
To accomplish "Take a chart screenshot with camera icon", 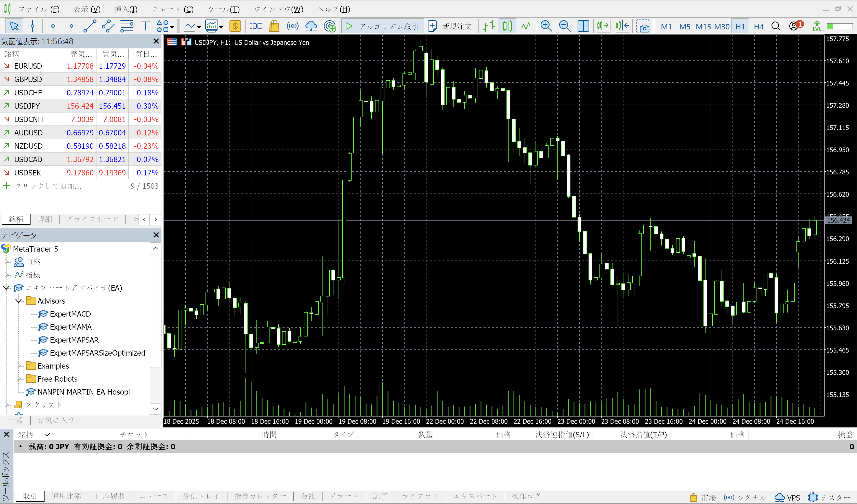I will (x=643, y=26).
